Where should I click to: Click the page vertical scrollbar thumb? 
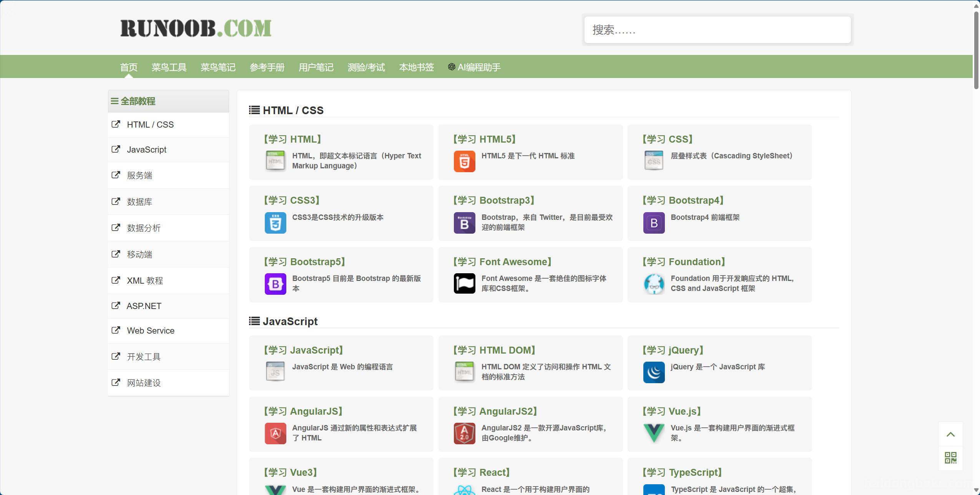tap(976, 50)
